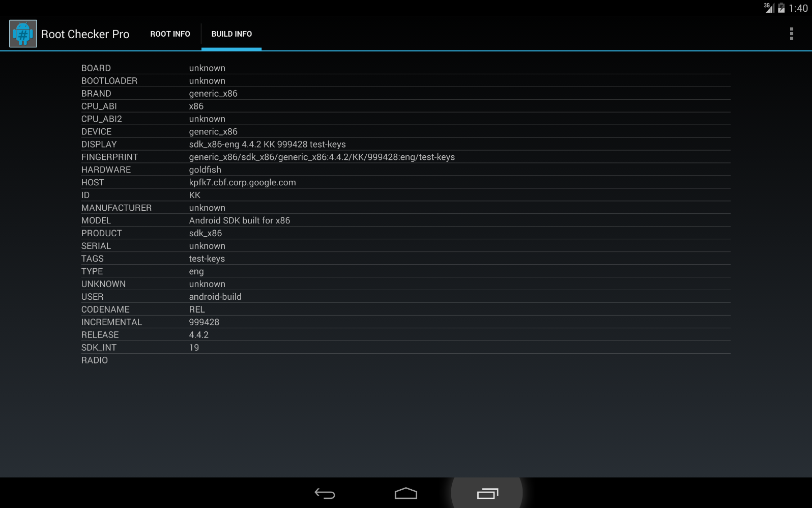Select the UNKNOWN label
Viewport: 812px width, 508px height.
[103, 285]
